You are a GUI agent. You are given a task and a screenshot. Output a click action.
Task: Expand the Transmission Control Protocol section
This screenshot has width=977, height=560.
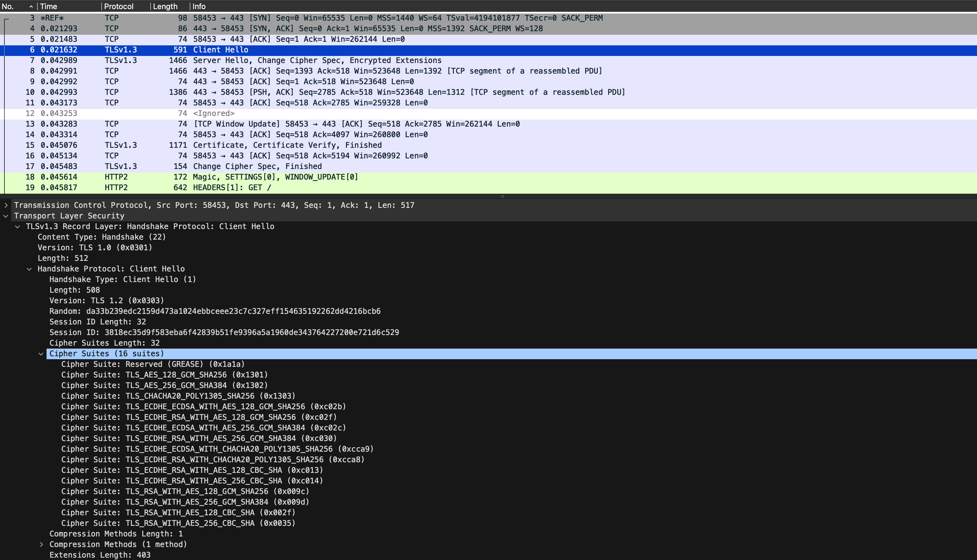click(6, 206)
